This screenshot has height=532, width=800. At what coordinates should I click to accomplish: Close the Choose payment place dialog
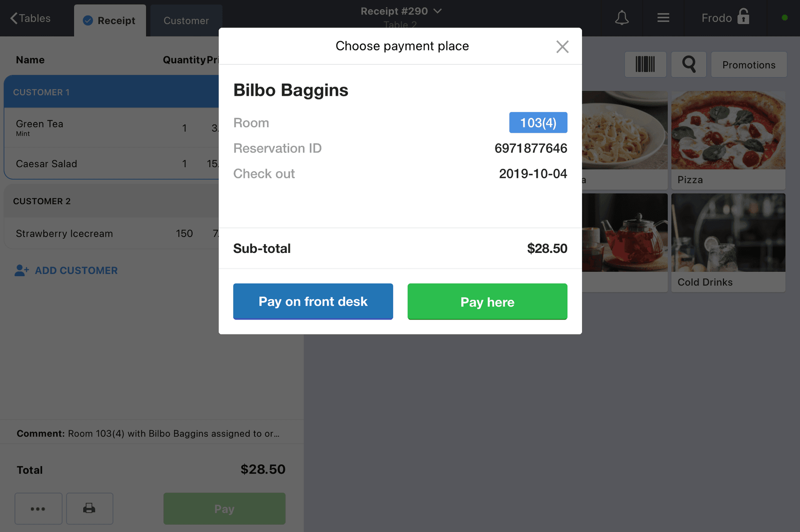[562, 47]
